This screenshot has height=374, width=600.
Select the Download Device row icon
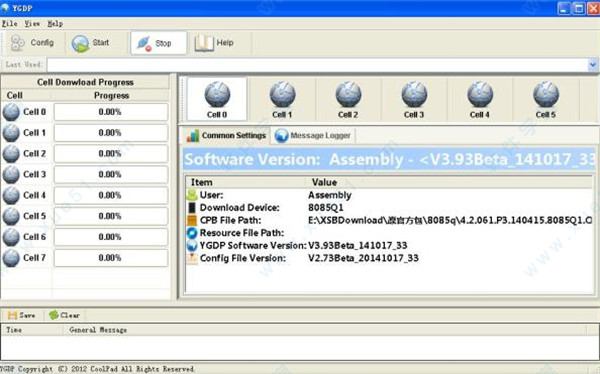[192, 208]
